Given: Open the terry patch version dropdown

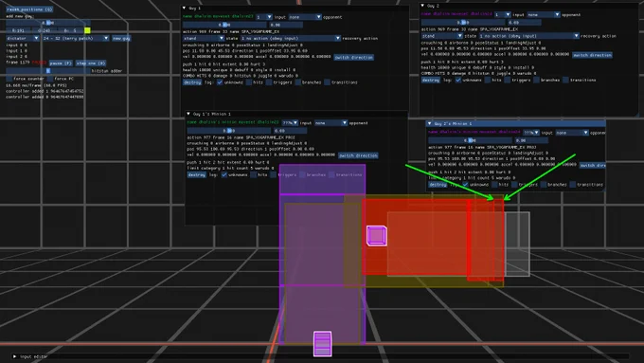Looking at the screenshot, I should click(76, 38).
